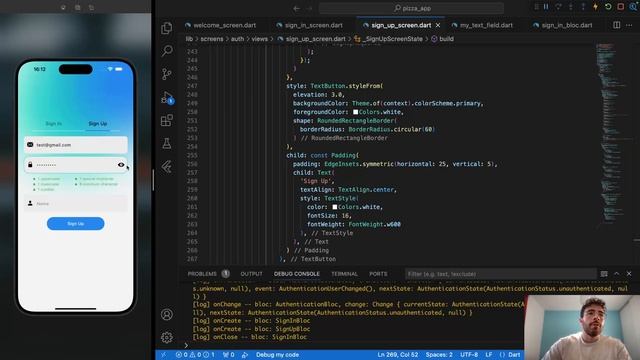
Task: Open the TERMINAL panel tab
Action: click(x=344, y=274)
